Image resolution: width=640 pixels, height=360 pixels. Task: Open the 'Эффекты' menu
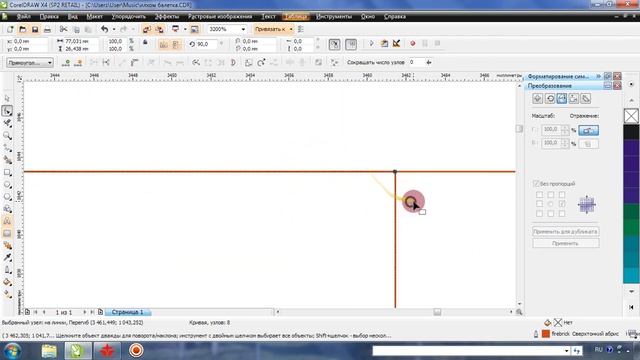(167, 16)
